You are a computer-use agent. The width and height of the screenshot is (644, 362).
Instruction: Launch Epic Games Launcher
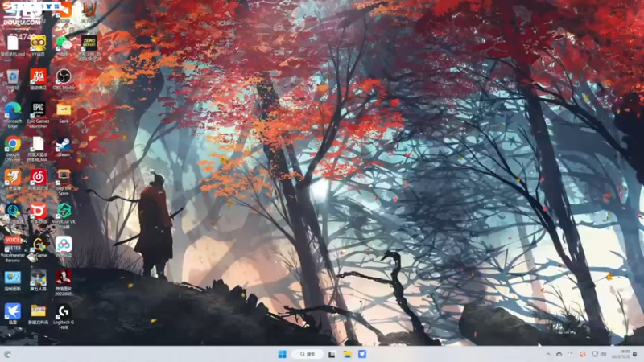[x=38, y=111]
